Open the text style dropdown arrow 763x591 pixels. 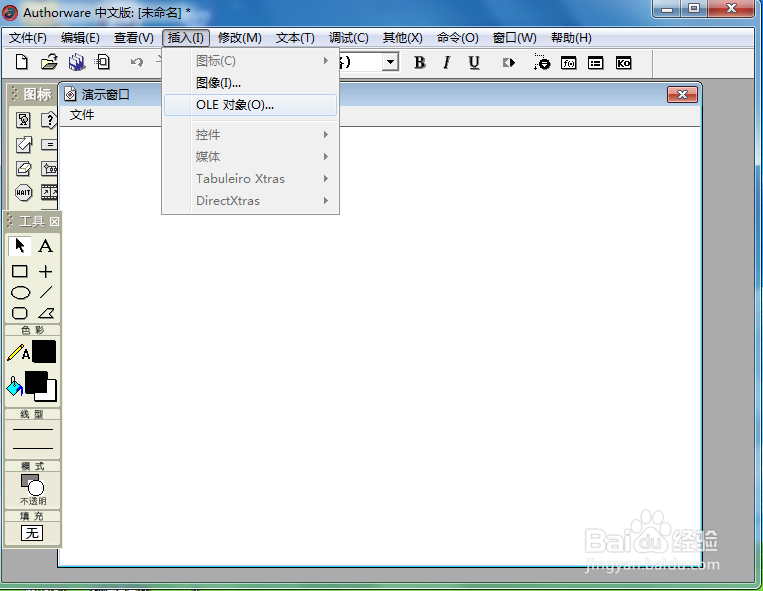[x=391, y=62]
